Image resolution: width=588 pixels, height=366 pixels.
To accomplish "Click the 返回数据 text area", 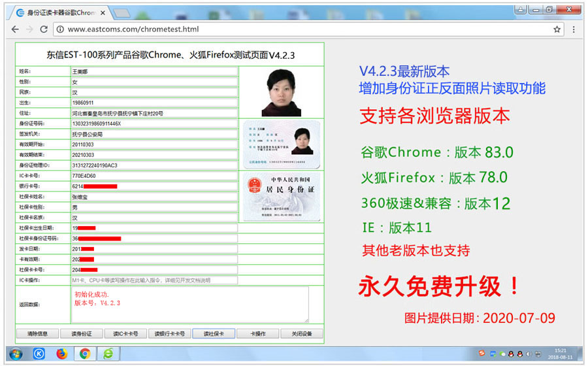I will tap(190, 305).
